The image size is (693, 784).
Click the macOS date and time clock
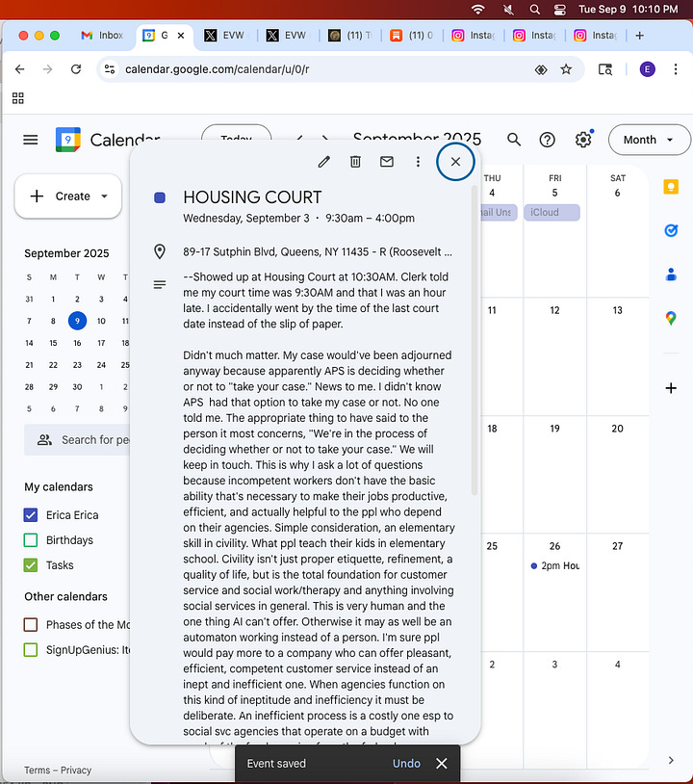click(629, 10)
